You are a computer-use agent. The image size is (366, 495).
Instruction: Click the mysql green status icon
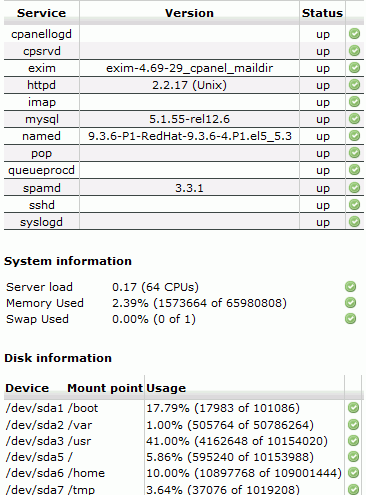point(354,119)
